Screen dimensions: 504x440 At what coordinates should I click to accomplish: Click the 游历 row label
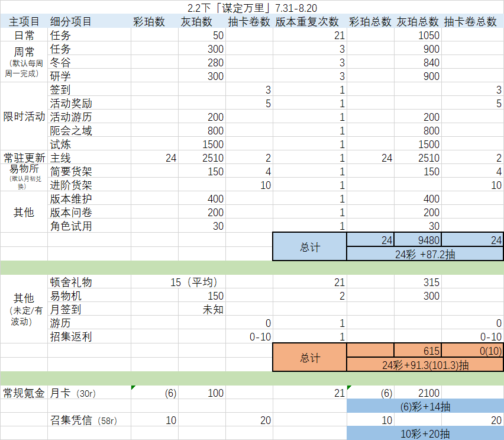click(89, 323)
